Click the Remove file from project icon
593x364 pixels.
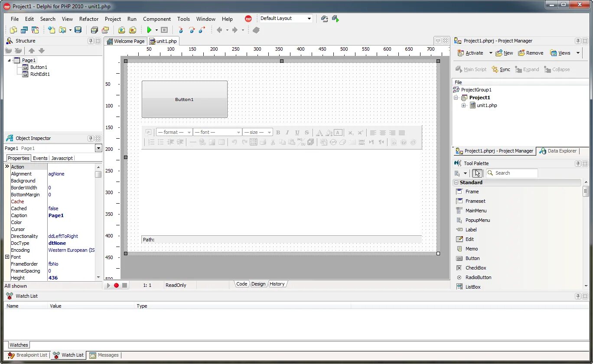click(133, 30)
